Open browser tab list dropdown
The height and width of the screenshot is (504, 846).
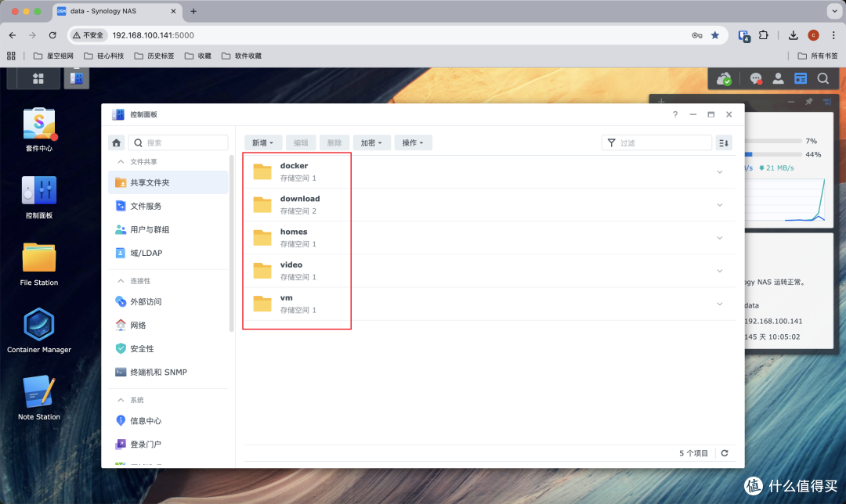834,11
